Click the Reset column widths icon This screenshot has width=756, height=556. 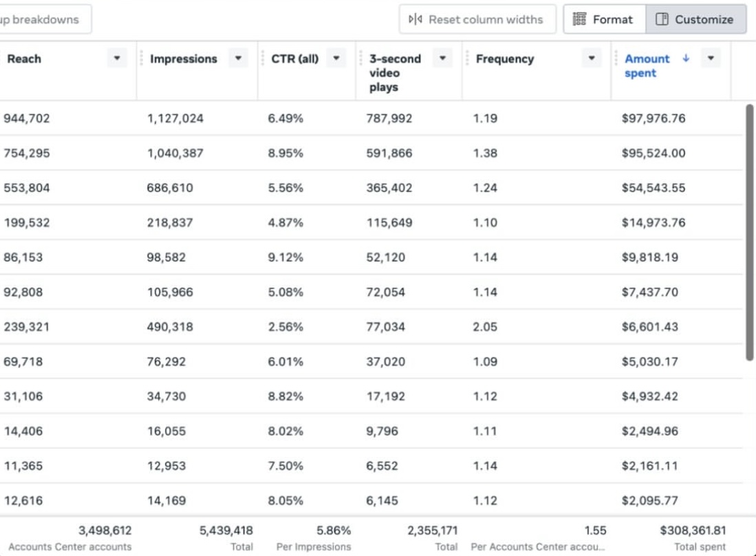[x=415, y=19]
